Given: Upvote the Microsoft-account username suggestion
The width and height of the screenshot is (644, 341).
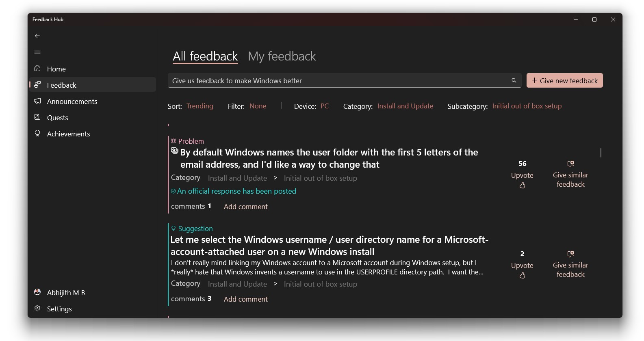Looking at the screenshot, I should (x=522, y=275).
